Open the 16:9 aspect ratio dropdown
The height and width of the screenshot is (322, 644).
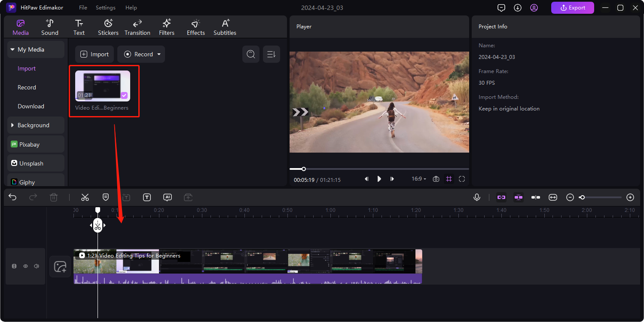tap(418, 179)
